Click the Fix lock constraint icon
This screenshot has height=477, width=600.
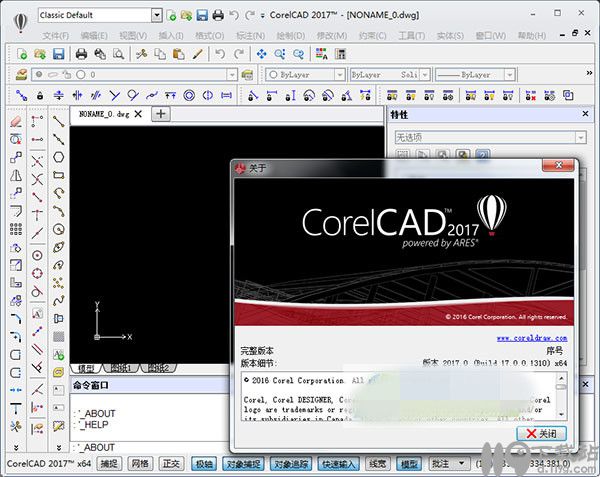pyautogui.click(x=40, y=95)
